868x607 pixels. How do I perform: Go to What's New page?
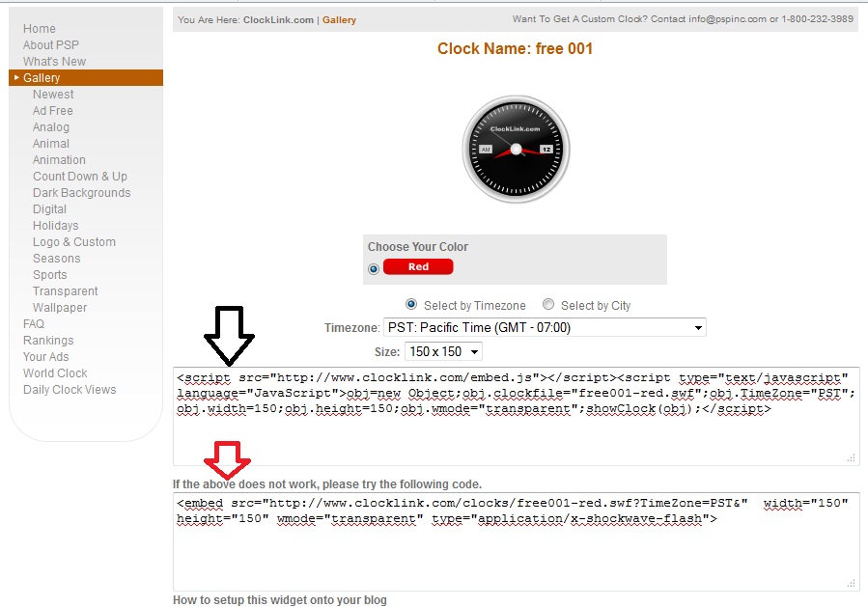[54, 62]
